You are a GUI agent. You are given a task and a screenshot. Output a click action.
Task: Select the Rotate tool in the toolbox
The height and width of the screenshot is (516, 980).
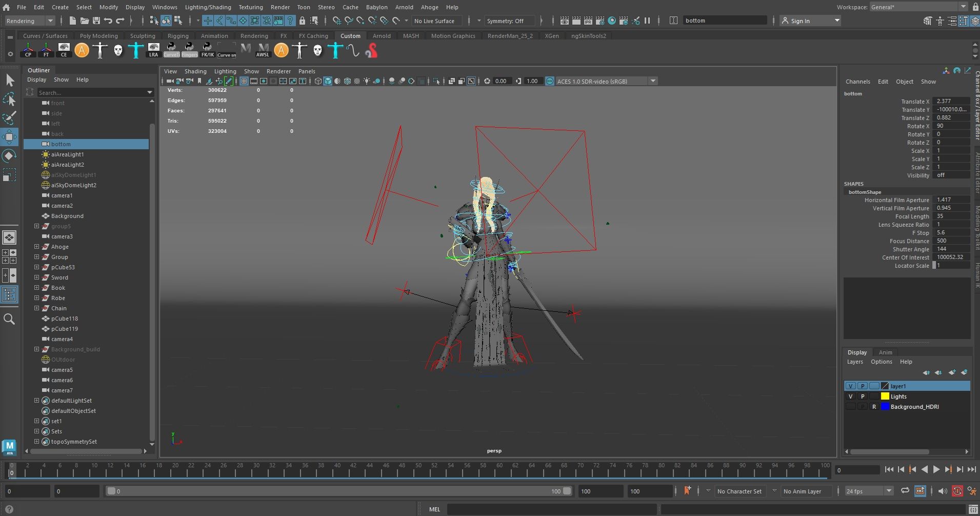9,156
